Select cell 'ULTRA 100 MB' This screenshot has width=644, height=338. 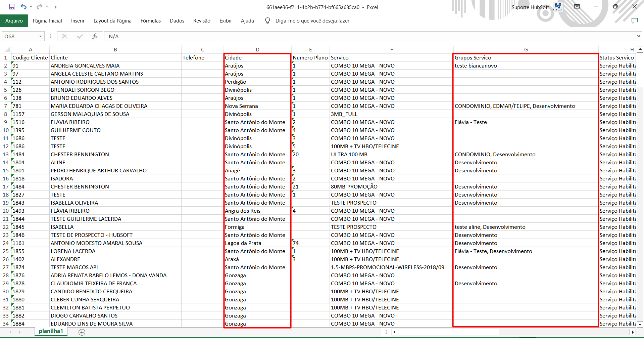pyautogui.click(x=391, y=154)
